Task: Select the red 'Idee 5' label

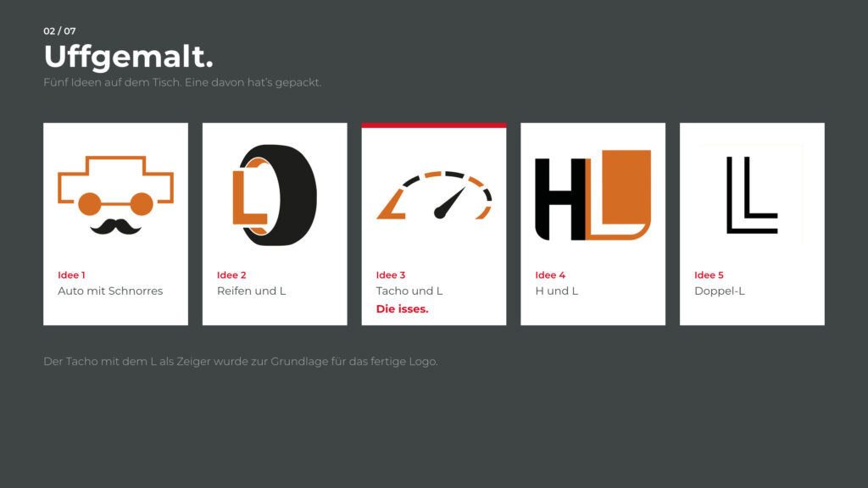Action: [x=709, y=275]
